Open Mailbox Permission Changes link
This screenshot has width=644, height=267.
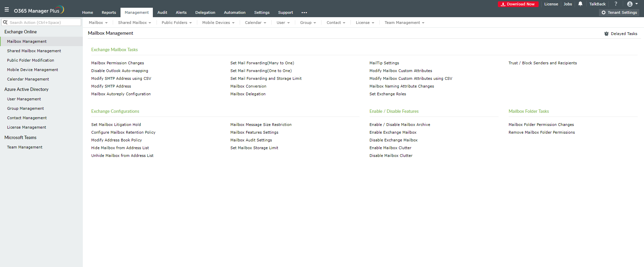(x=117, y=63)
